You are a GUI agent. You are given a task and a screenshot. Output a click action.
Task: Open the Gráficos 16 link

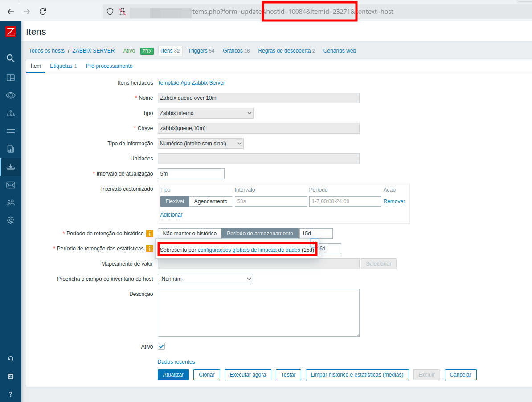(x=236, y=50)
